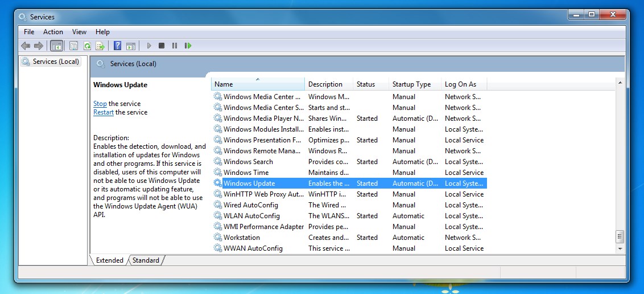Screen dimensions: 644x294
Task: Open the View menu
Action: point(79,32)
